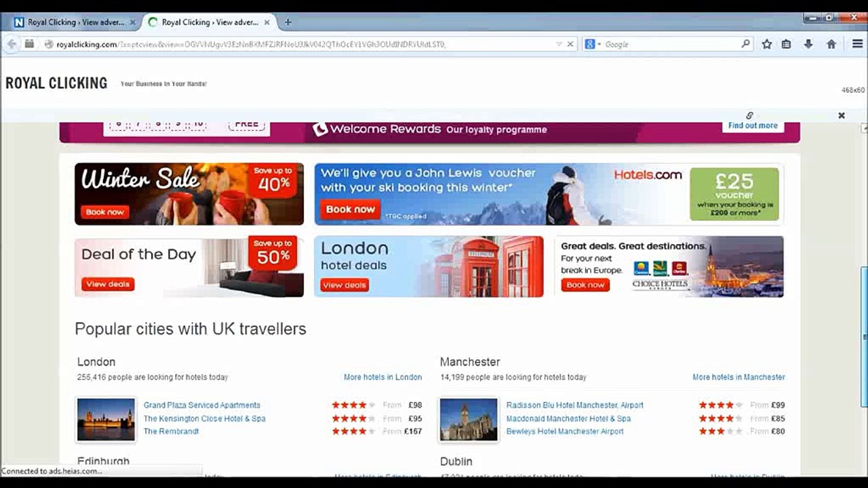Click the £167 price for The Rembrandt
This screenshot has width=868, height=488.
412,432
